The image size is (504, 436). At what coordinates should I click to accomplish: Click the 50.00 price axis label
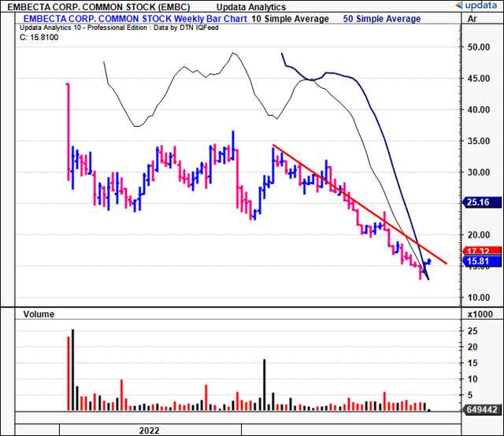tap(473, 47)
